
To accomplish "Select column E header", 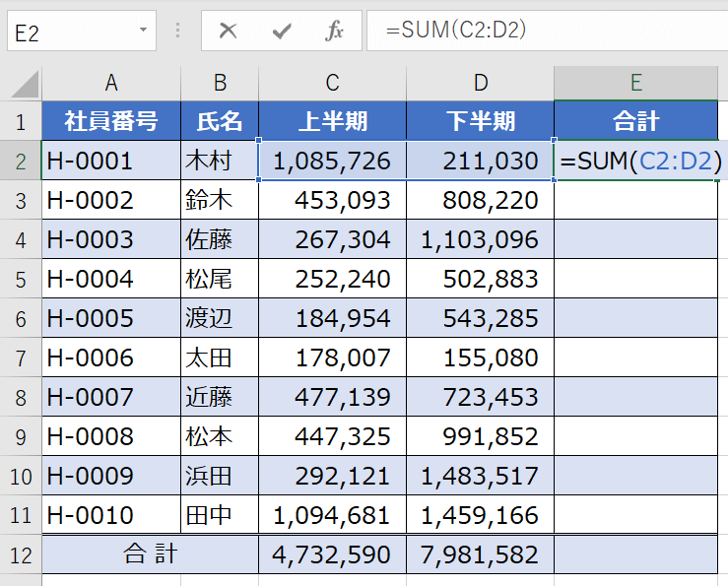I will [x=636, y=83].
